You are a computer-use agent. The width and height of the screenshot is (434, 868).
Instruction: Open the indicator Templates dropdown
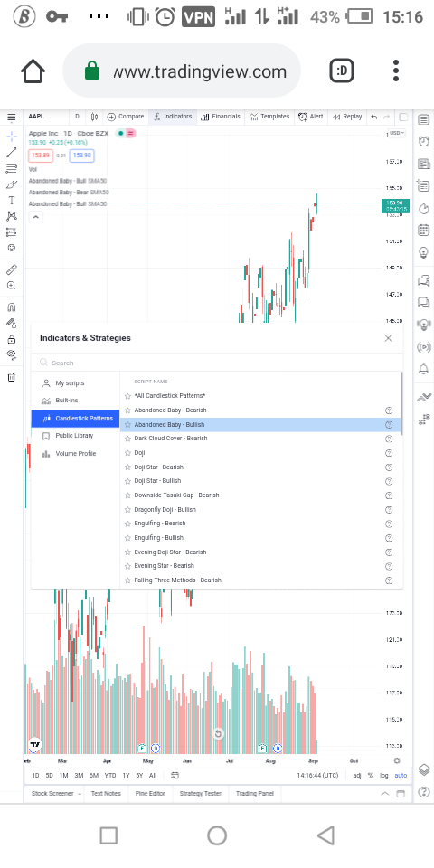coord(269,117)
